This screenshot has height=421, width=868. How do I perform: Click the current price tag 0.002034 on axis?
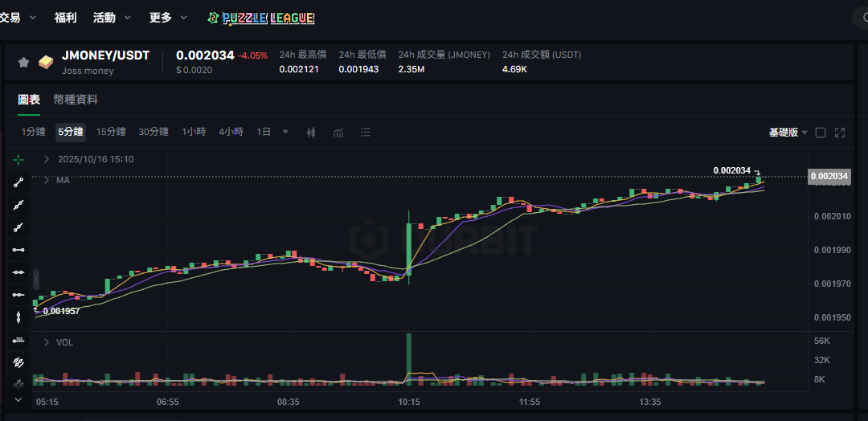point(829,177)
